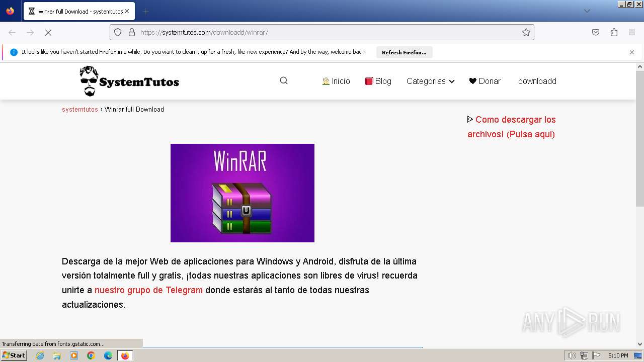Open the list all tabs dropdown

[x=587, y=11]
